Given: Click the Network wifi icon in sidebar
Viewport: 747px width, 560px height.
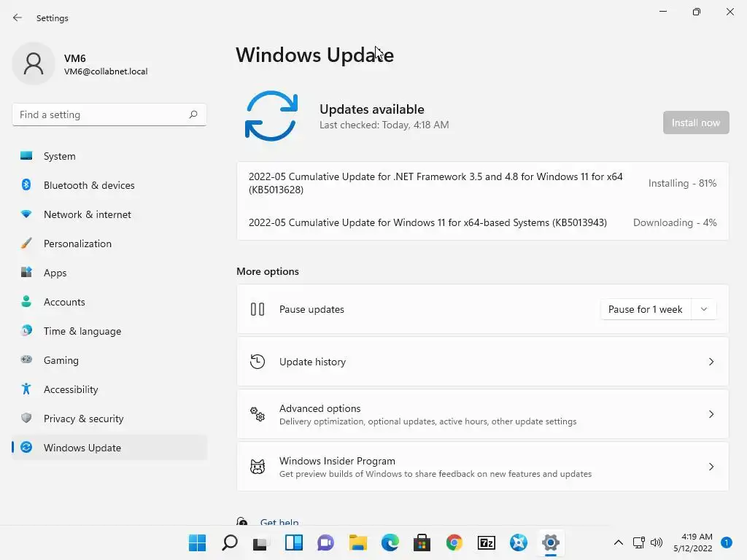Looking at the screenshot, I should coord(26,214).
